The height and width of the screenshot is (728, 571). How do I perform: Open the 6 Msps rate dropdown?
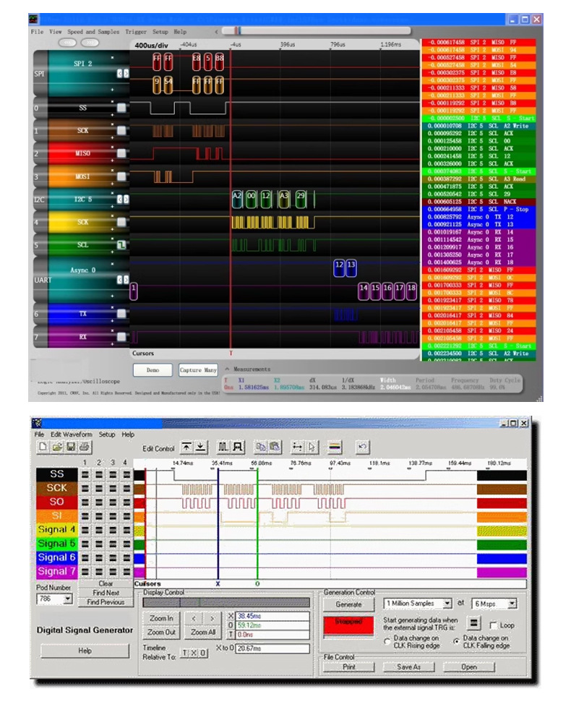[512, 603]
